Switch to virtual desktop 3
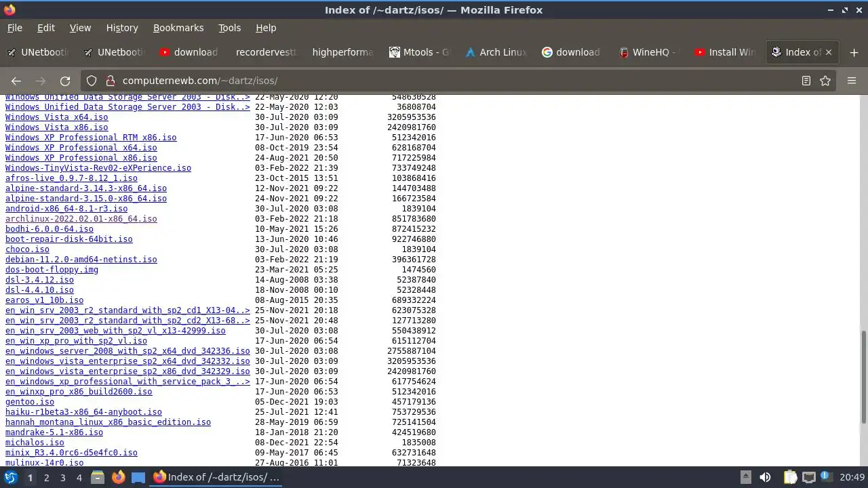This screenshot has height=488, width=868. (62, 477)
